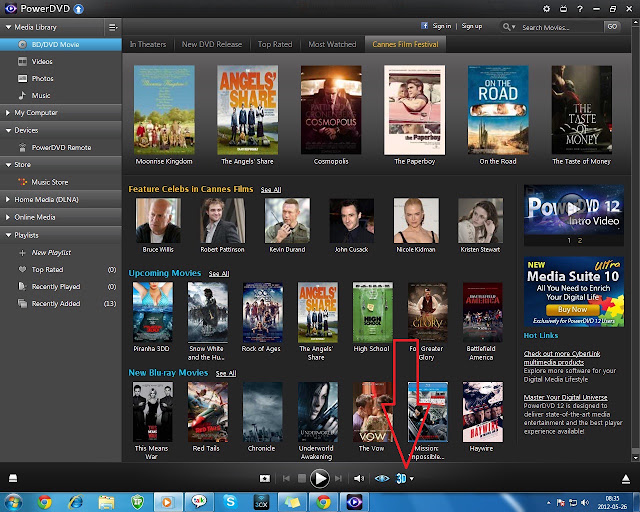Click the Search Movies input field

[x=561, y=27]
